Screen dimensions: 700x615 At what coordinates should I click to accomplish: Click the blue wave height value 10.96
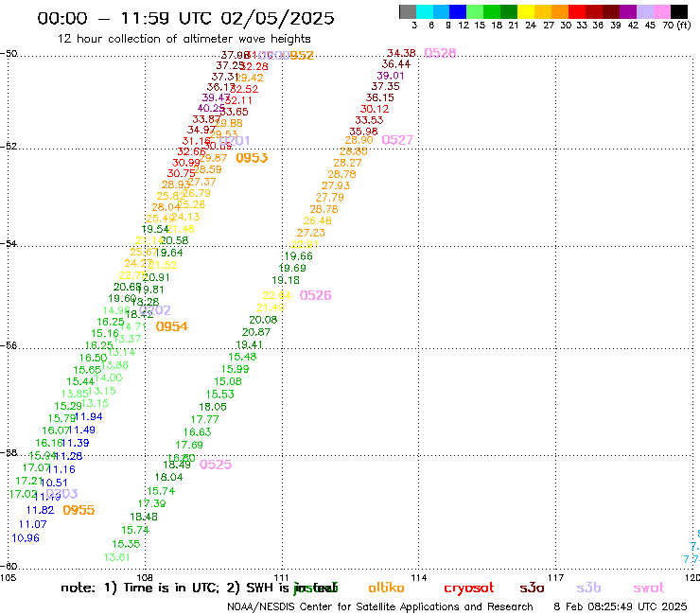(x=26, y=537)
